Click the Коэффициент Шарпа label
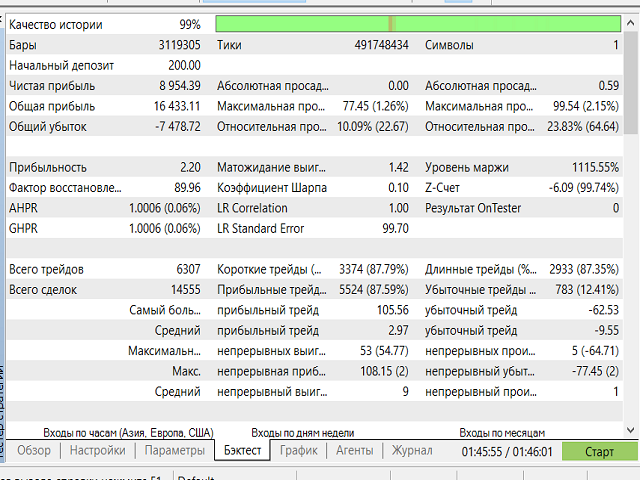 [272, 188]
